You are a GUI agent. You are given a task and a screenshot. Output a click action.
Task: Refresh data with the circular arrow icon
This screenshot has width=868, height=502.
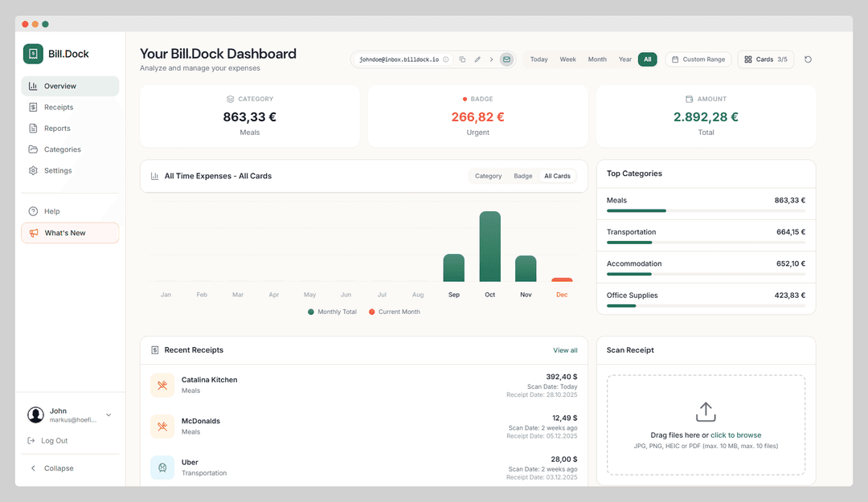pyautogui.click(x=808, y=59)
